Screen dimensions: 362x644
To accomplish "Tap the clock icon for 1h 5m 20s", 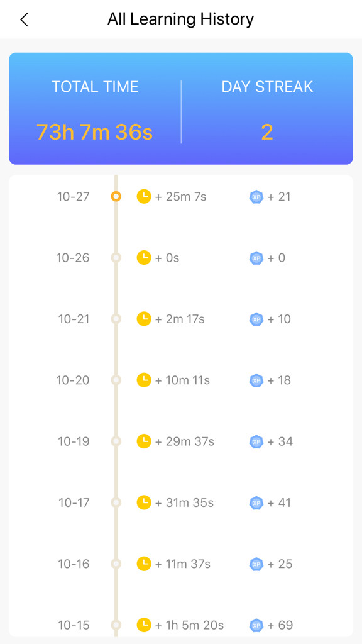I will (x=144, y=625).
